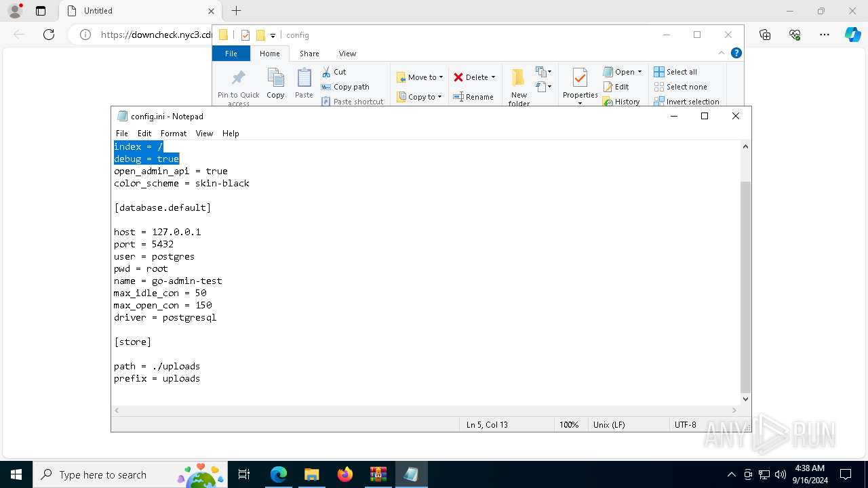Open browser profile icon

pos(15,11)
